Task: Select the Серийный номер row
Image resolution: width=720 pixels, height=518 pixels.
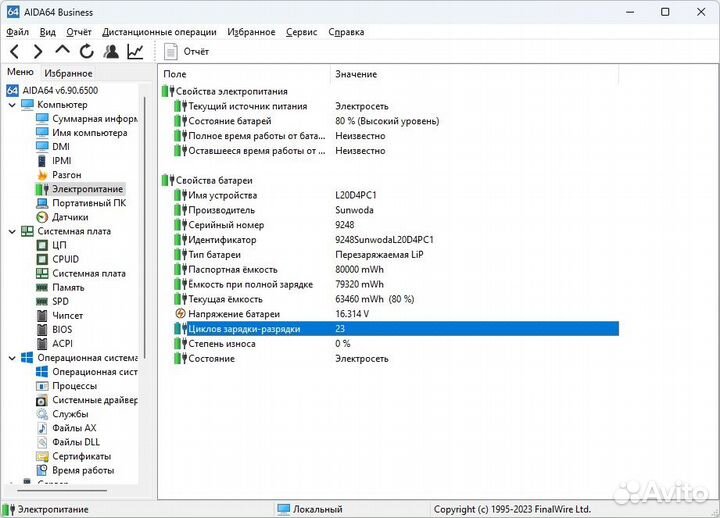Action: click(x=397, y=225)
